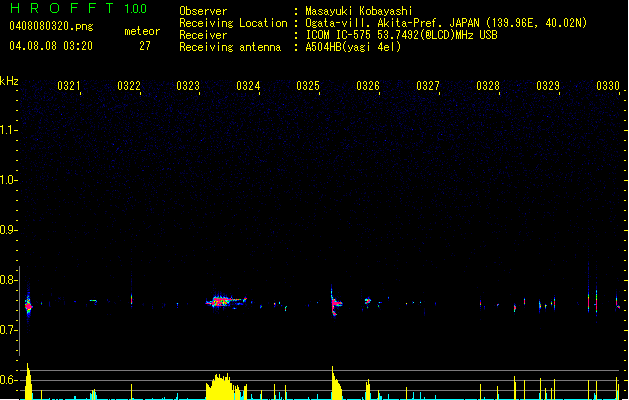Click time marker 0326

368,86
